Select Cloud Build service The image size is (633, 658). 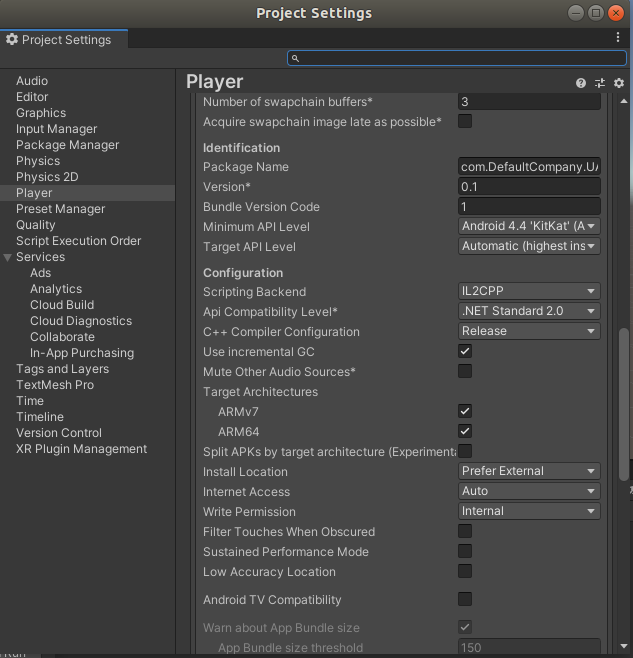(62, 305)
